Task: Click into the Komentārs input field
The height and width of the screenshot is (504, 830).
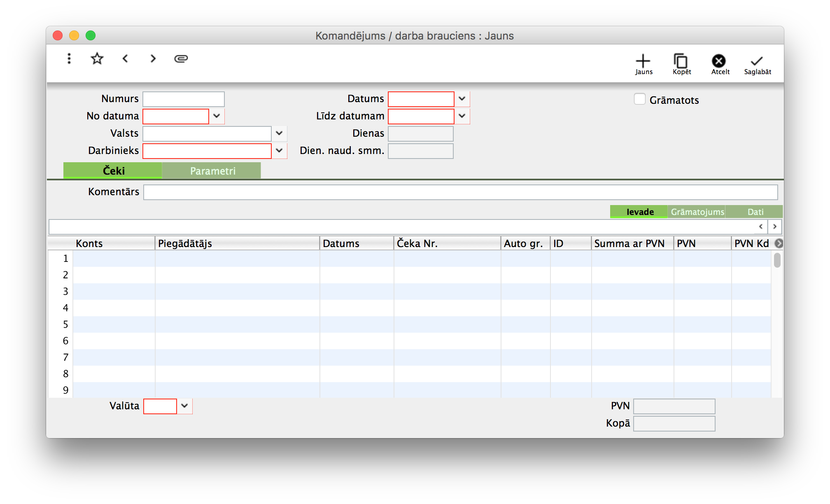Action: coord(460,192)
